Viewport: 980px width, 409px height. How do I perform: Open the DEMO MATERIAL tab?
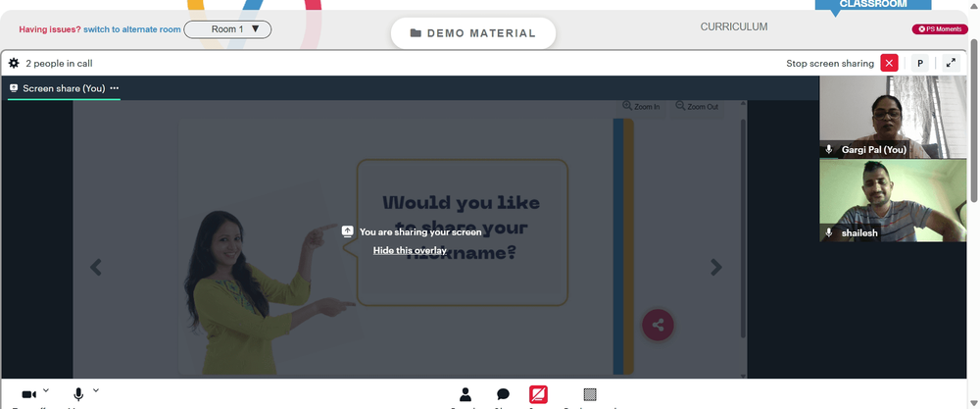click(x=473, y=33)
